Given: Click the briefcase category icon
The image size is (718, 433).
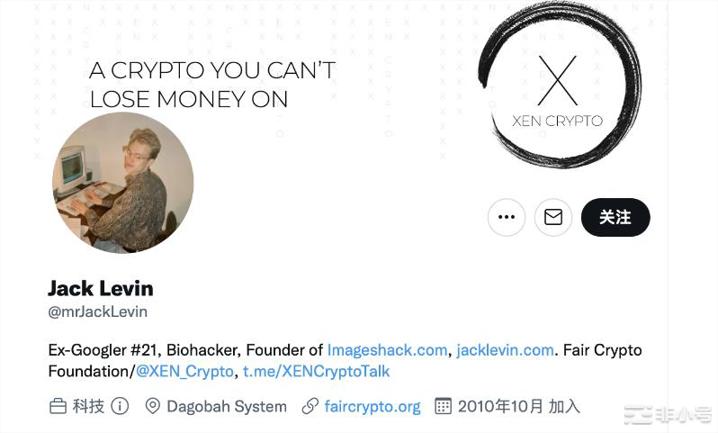Looking at the screenshot, I should (x=58, y=406).
